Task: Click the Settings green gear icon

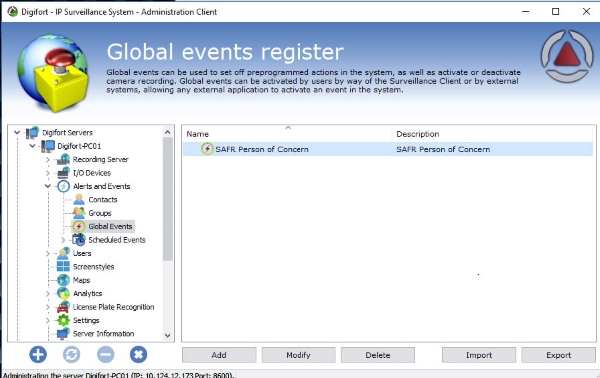Action: pos(63,320)
